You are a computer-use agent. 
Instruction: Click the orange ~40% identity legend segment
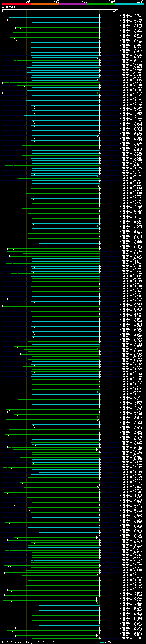(45, 4)
